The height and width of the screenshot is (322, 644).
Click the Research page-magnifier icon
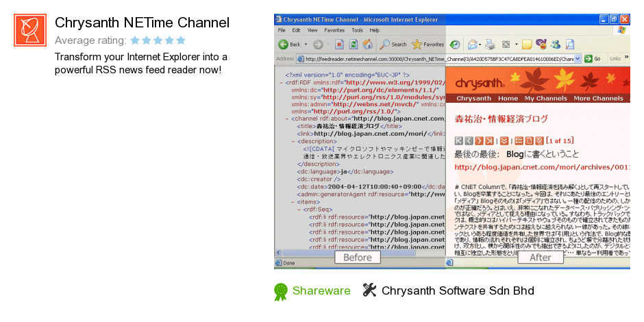pyautogui.click(x=570, y=45)
